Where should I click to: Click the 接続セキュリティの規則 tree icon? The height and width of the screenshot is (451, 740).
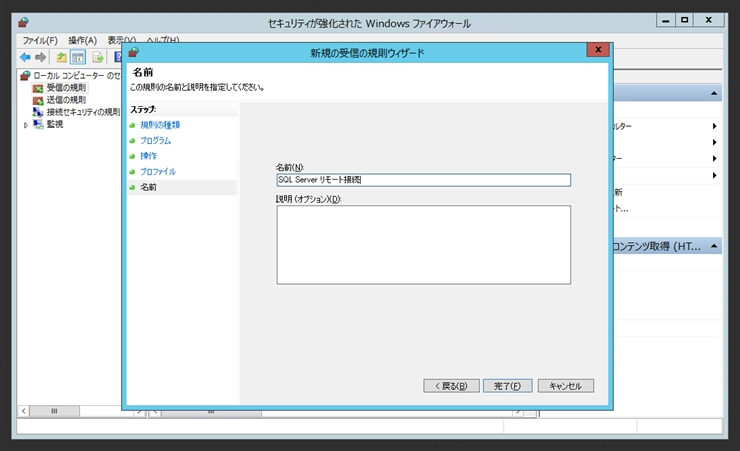tap(38, 112)
